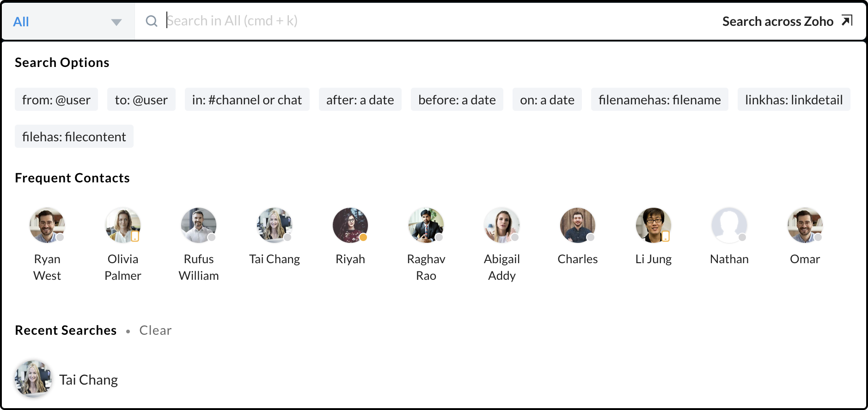Select Olivia Palmer from frequent contacts
868x410 pixels.
pyautogui.click(x=123, y=225)
